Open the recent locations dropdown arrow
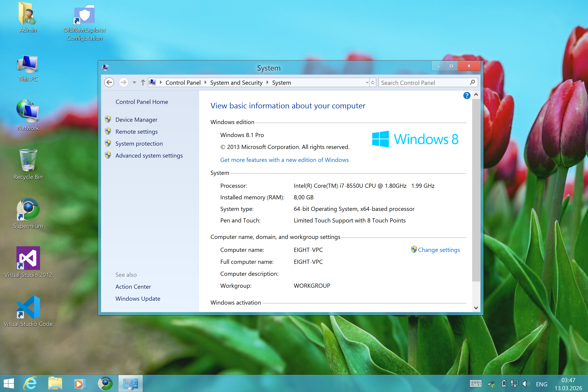The height and width of the screenshot is (392, 588). point(134,83)
